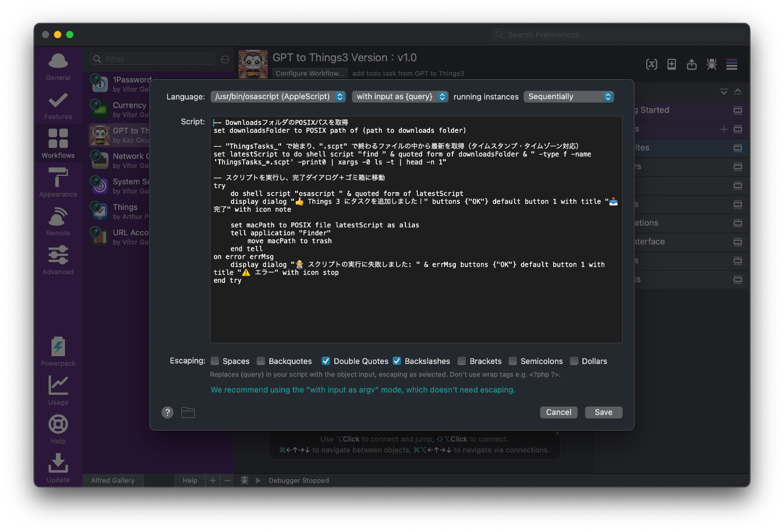Click the Started row toggle icon in the right panel
This screenshot has width=784, height=532.
point(738,110)
